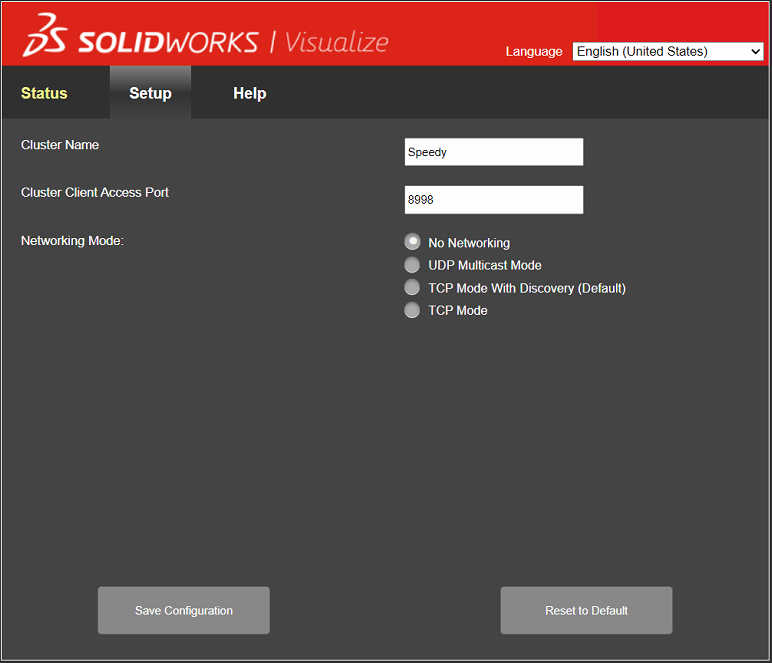
Task: Pick the plain TCP Mode radio button
Action: (412, 310)
